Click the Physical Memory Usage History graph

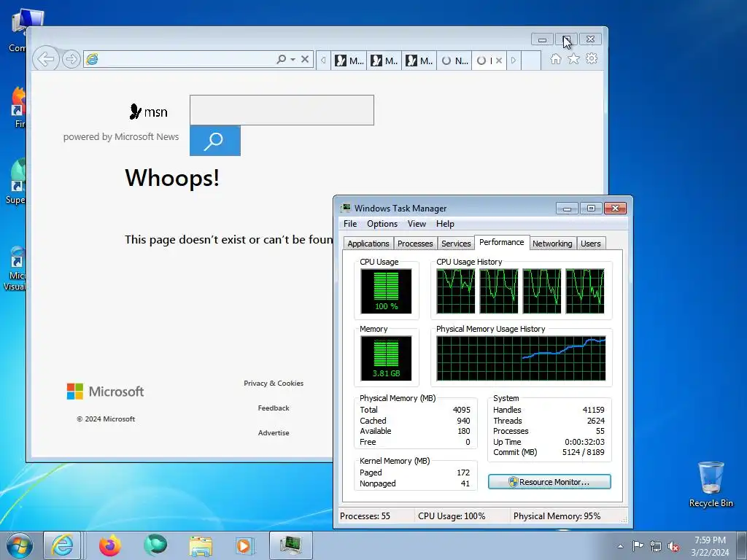[521, 359]
